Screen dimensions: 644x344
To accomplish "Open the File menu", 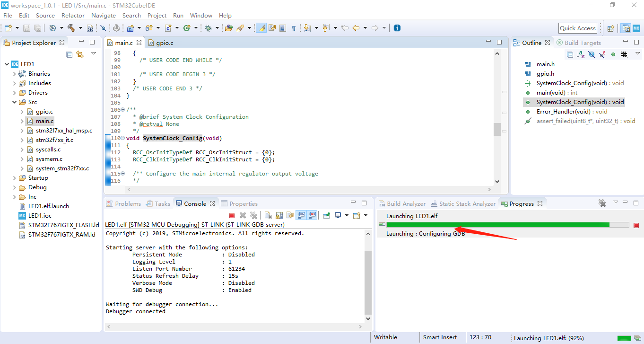I will coord(8,15).
